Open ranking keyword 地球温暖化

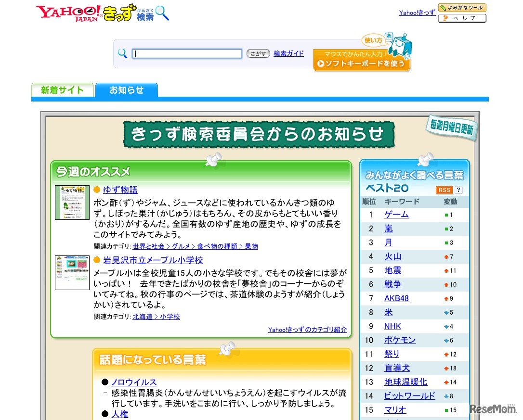pyautogui.click(x=406, y=382)
